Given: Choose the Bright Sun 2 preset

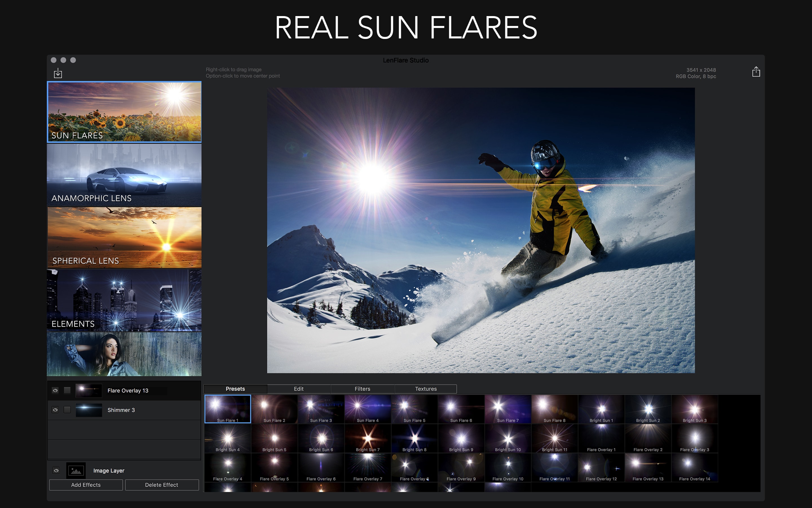Looking at the screenshot, I should pos(648,409).
